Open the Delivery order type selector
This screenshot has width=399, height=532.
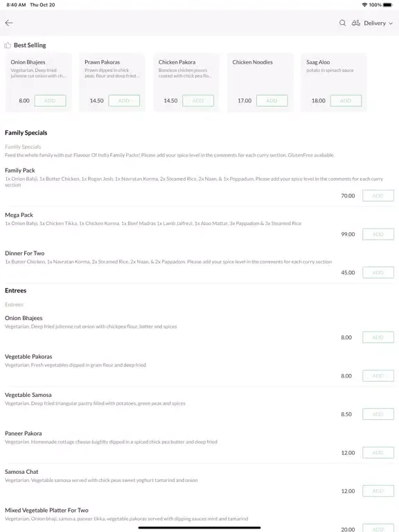pos(372,23)
